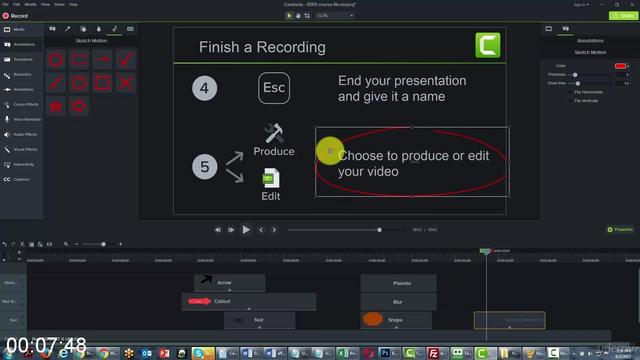The height and width of the screenshot is (360, 640).
Task: Select the sketch motion star annotation
Action: 56,106
